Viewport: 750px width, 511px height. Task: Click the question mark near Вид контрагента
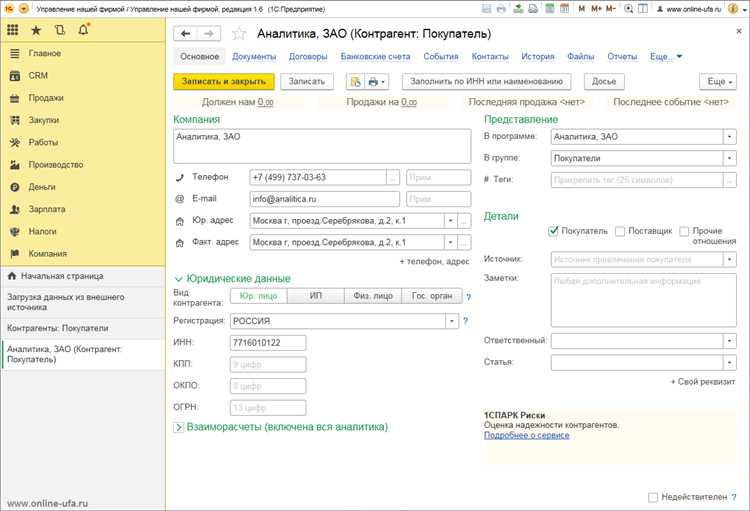point(468,297)
